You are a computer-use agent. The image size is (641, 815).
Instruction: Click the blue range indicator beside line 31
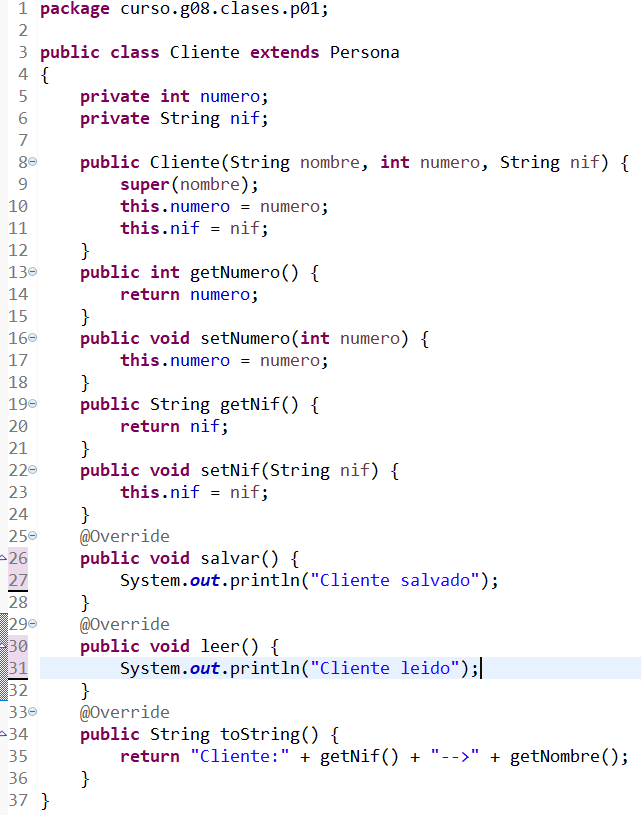pyautogui.click(x=3, y=668)
